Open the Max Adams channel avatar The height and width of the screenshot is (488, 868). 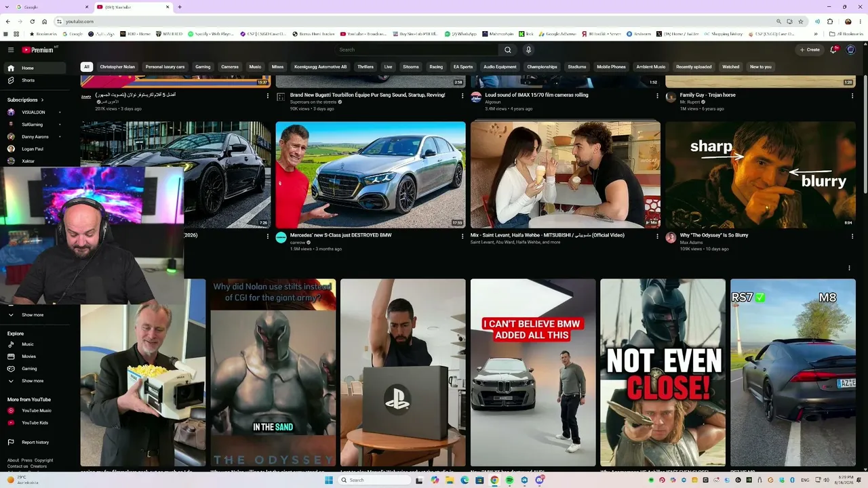[671, 237]
